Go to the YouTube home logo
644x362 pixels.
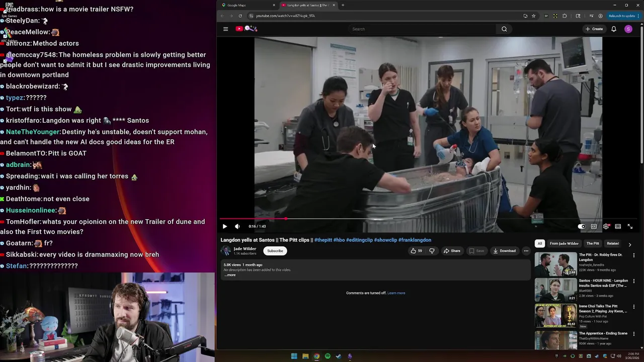click(x=247, y=29)
